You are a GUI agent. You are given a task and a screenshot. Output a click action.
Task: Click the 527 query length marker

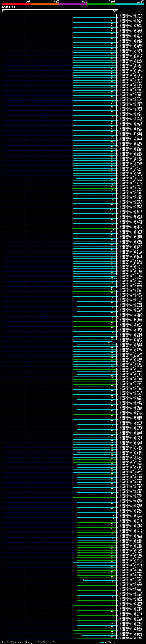(115, 11)
